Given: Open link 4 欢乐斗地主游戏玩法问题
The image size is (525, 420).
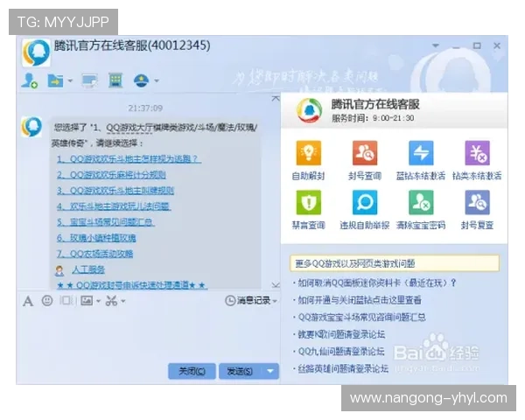Looking at the screenshot, I should [x=114, y=206].
